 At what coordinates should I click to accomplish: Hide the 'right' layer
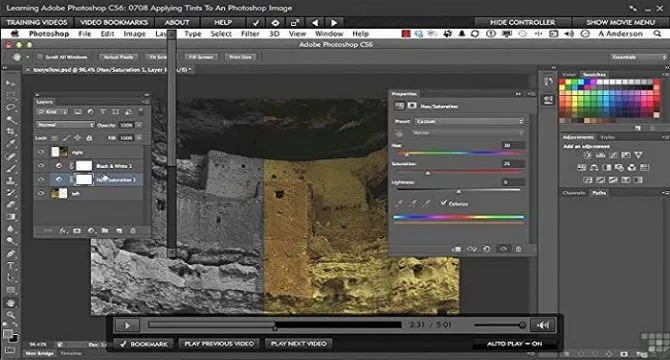[41, 152]
